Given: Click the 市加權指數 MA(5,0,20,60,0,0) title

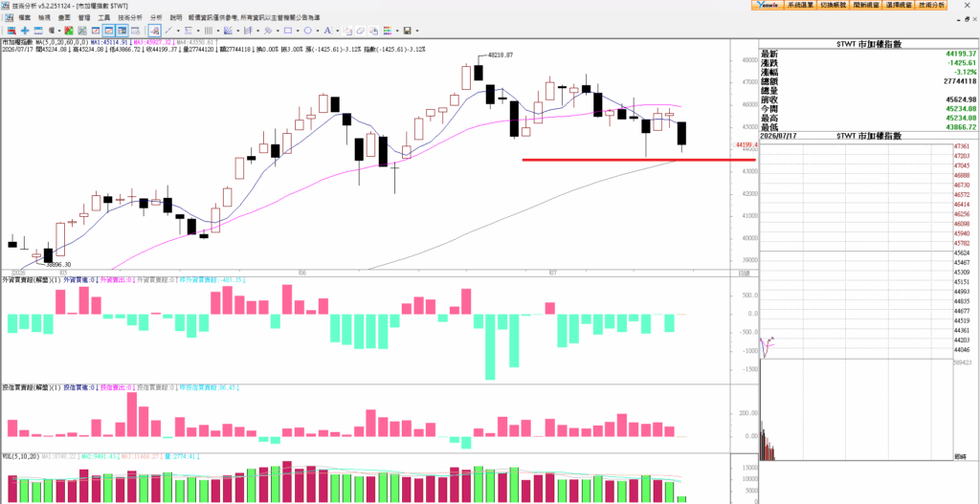Looking at the screenshot, I should click(45, 42).
